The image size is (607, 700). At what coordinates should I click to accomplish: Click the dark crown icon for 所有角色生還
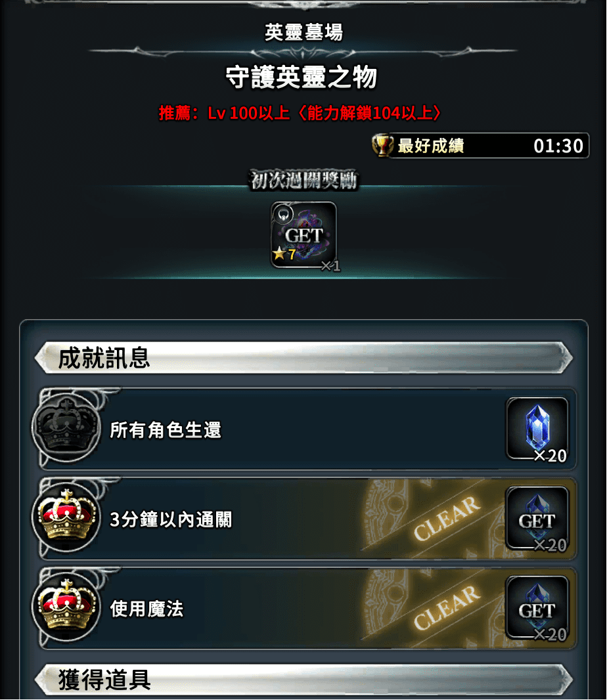(66, 427)
